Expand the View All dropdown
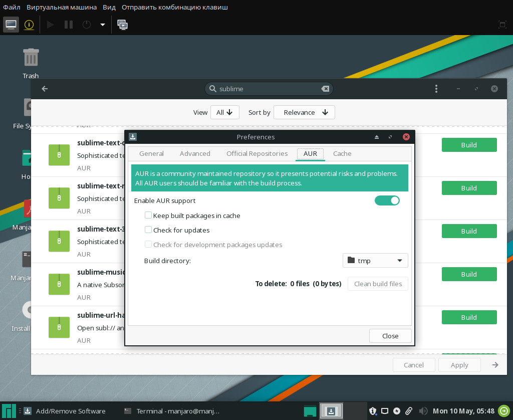Image resolution: width=513 pixels, height=420 pixels. coord(224,112)
